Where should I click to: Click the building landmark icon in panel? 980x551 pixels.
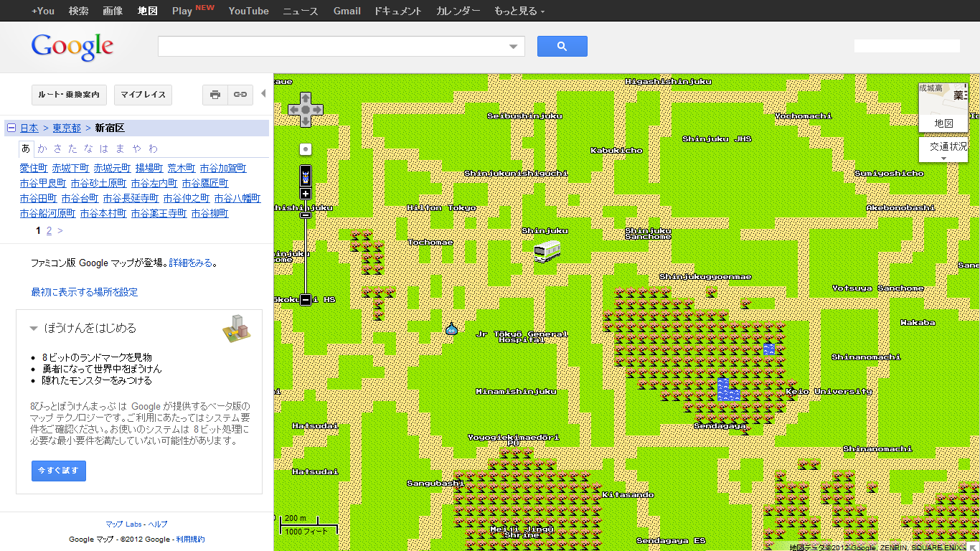pyautogui.click(x=237, y=329)
